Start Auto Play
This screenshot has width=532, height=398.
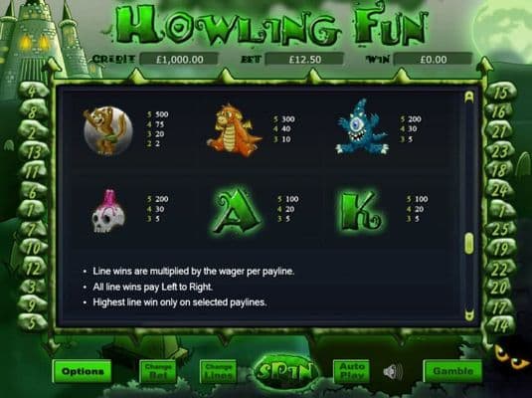pos(352,371)
